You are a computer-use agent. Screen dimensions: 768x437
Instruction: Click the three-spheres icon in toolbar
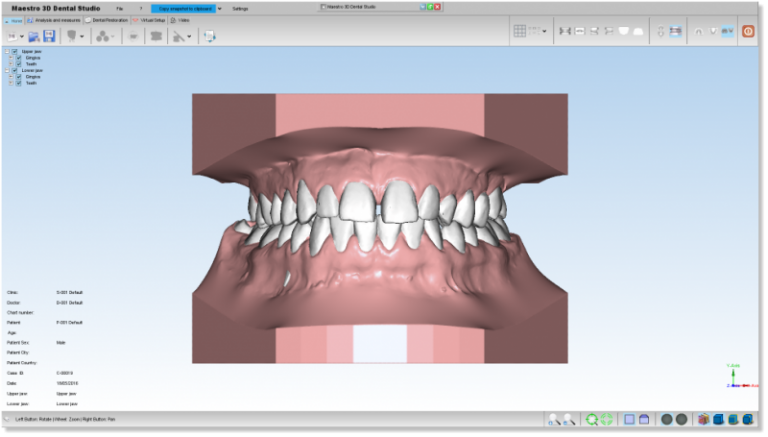pyautogui.click(x=102, y=36)
